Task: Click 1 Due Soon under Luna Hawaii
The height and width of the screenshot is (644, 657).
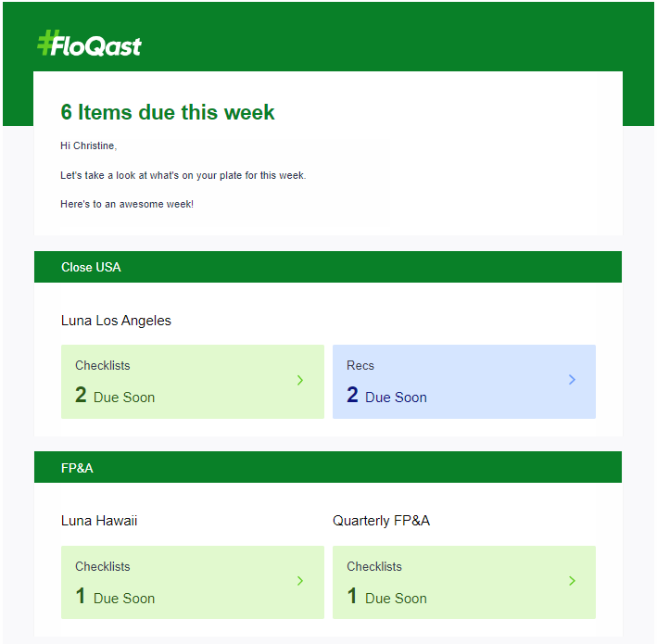Action: tap(115, 596)
